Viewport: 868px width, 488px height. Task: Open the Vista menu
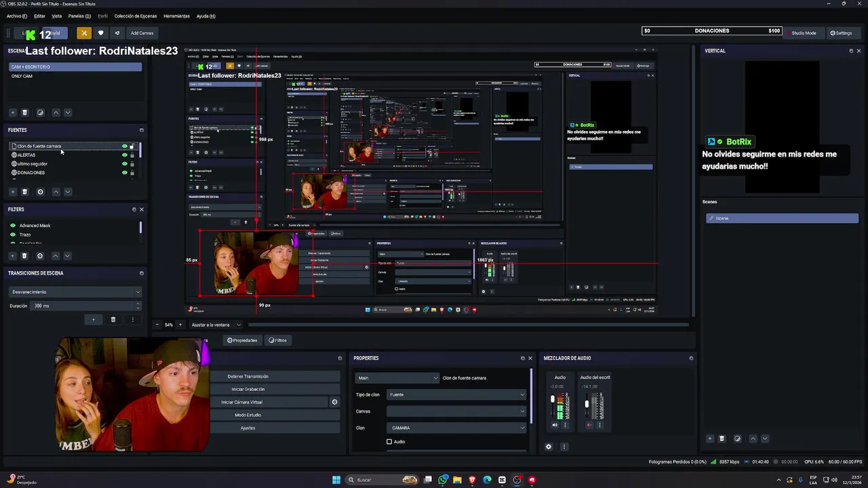pyautogui.click(x=57, y=16)
